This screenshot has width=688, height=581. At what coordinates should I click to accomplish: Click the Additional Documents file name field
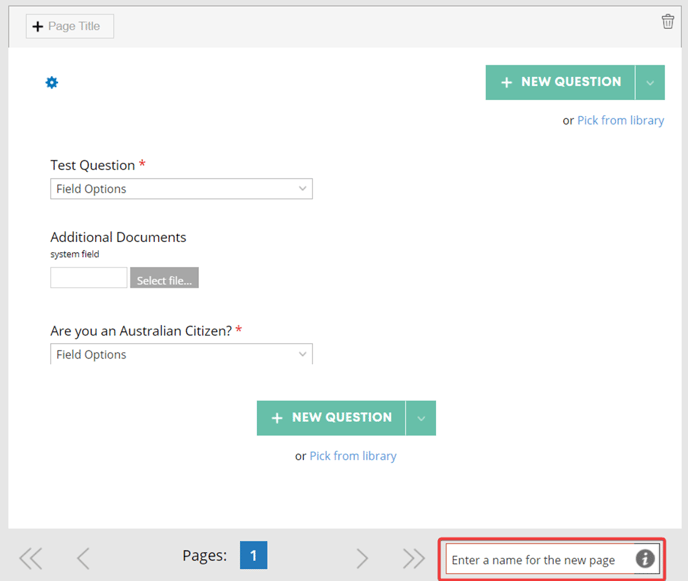(x=89, y=278)
